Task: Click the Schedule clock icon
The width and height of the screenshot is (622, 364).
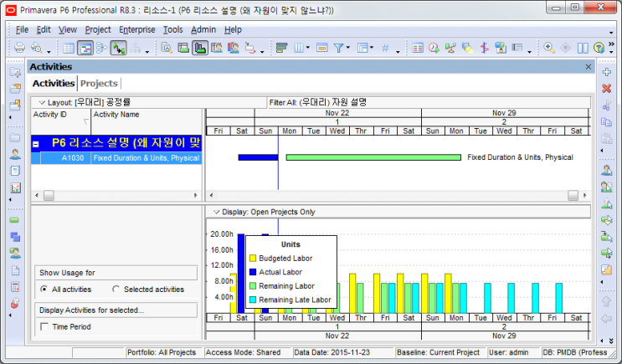Action: pyautogui.click(x=434, y=49)
